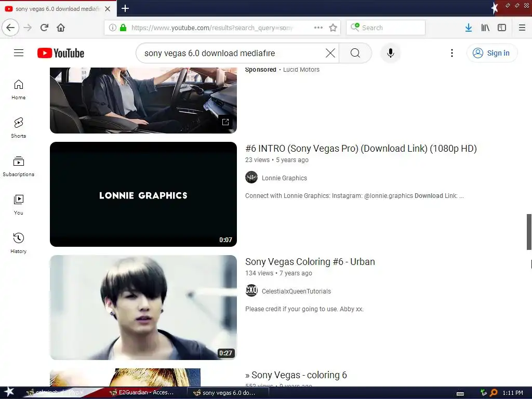Clear the YouTube search query
Screen dimensions: 532x399
pyautogui.click(x=330, y=53)
